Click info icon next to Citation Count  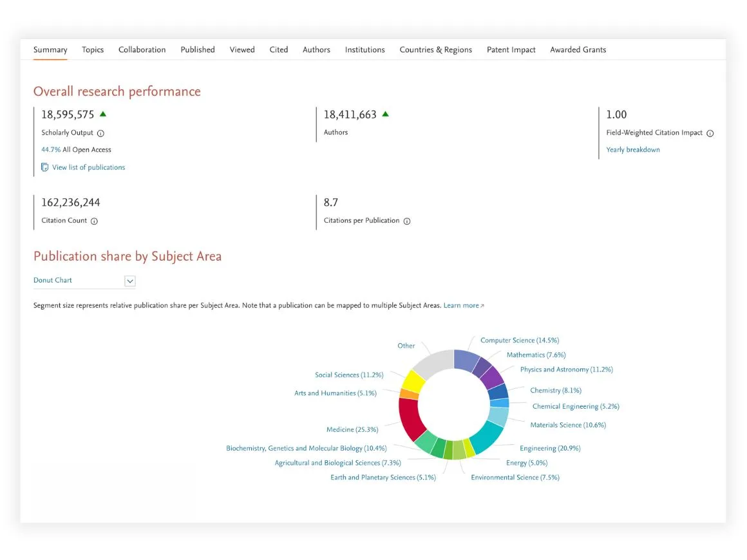coord(94,221)
